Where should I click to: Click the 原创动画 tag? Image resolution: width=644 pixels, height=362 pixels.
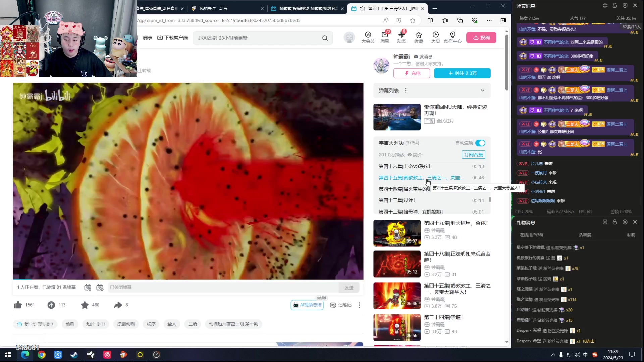126,324
